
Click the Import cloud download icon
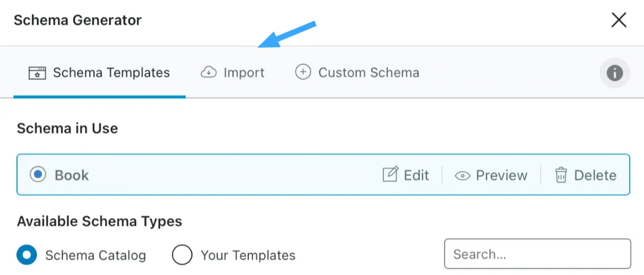tap(208, 73)
